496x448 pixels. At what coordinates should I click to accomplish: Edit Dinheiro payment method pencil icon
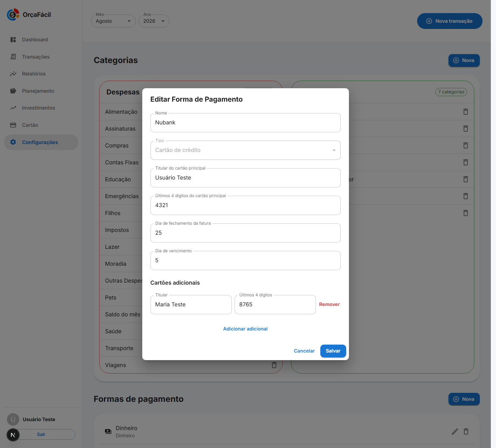pyautogui.click(x=455, y=431)
